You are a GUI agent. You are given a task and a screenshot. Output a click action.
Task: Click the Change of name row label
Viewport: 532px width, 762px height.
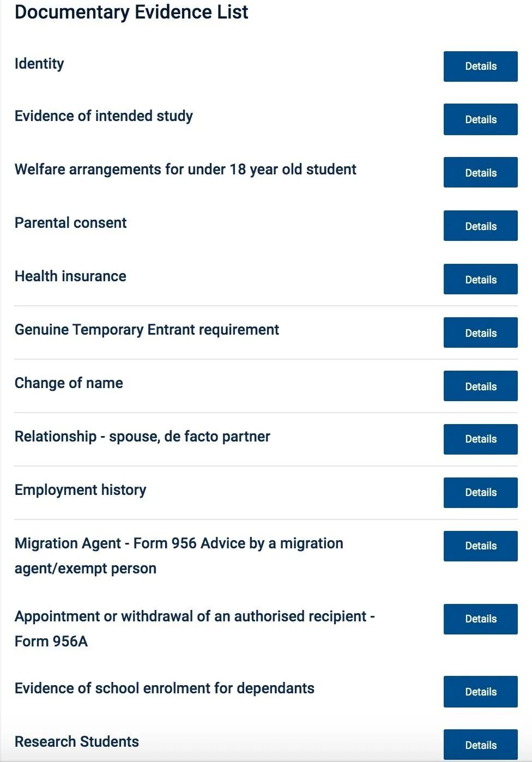69,383
